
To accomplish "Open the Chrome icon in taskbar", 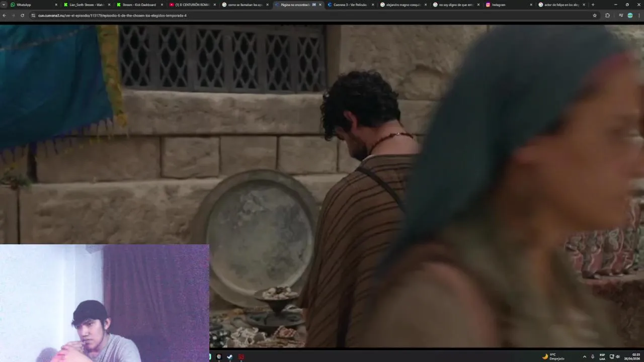I will click(219, 357).
